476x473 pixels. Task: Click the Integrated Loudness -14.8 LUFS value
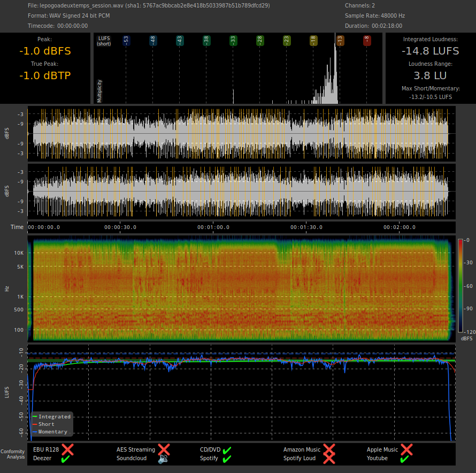(431, 51)
